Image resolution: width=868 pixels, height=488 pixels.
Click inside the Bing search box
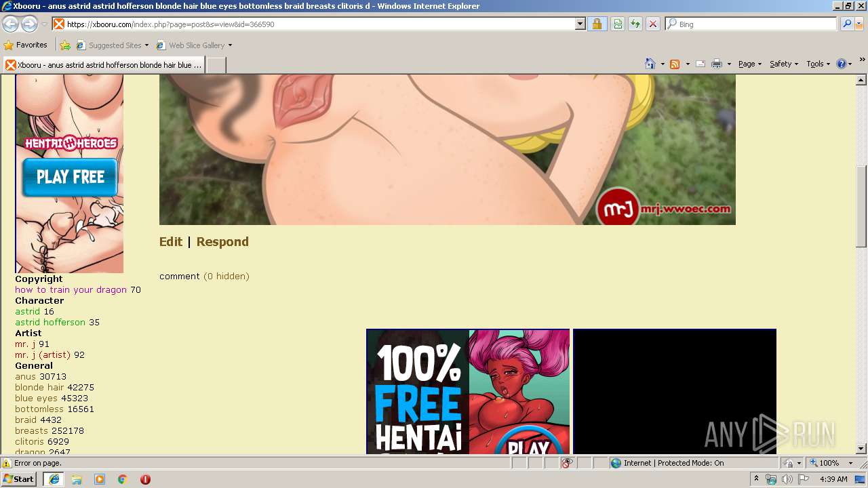click(751, 24)
